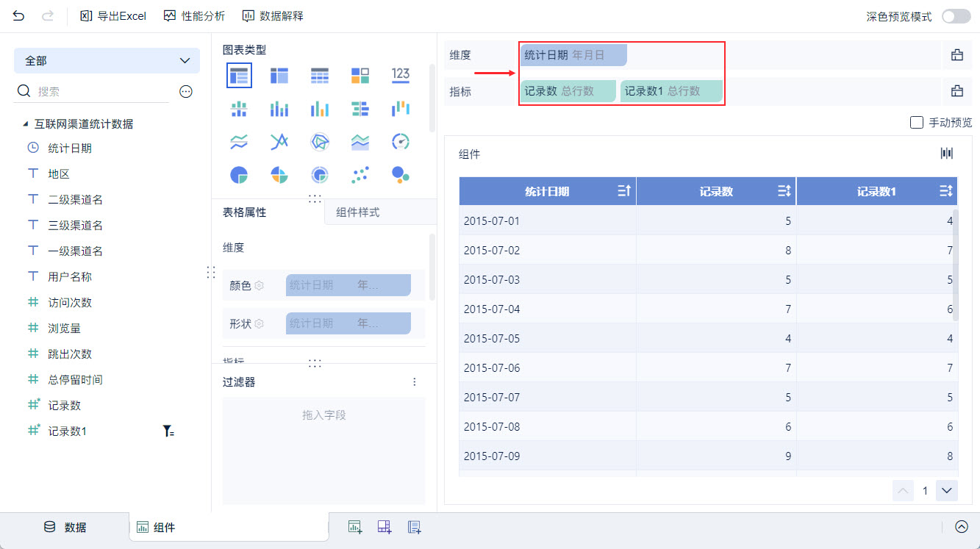The image size is (980, 549).
Task: Sort by the 记录数1 column header icon
Action: point(946,191)
